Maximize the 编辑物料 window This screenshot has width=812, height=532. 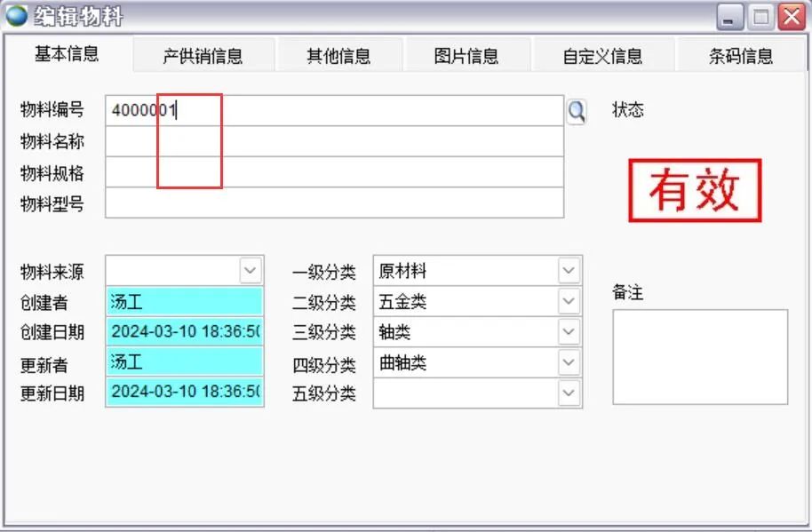point(760,16)
